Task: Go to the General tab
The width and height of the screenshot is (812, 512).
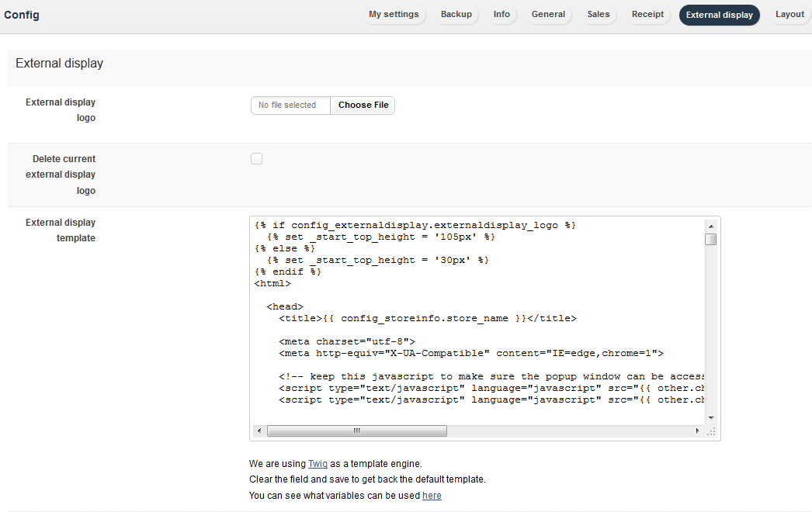Action: [x=548, y=15]
